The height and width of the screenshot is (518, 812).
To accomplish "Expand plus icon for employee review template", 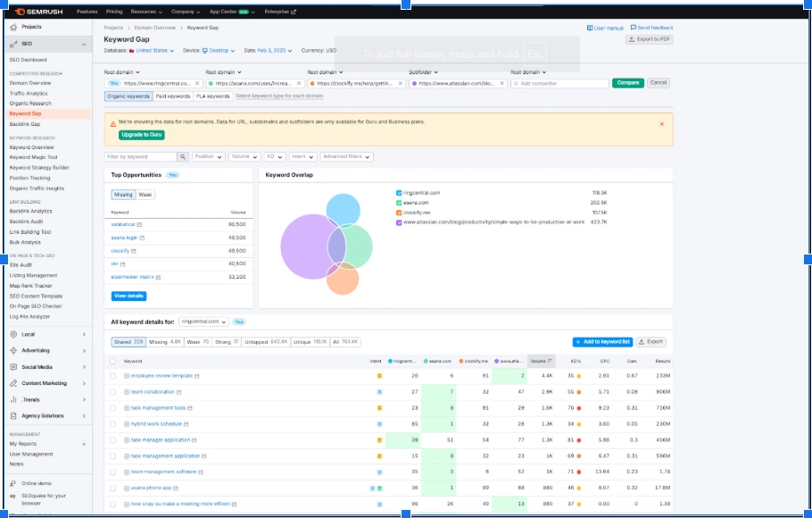I will [127, 376].
